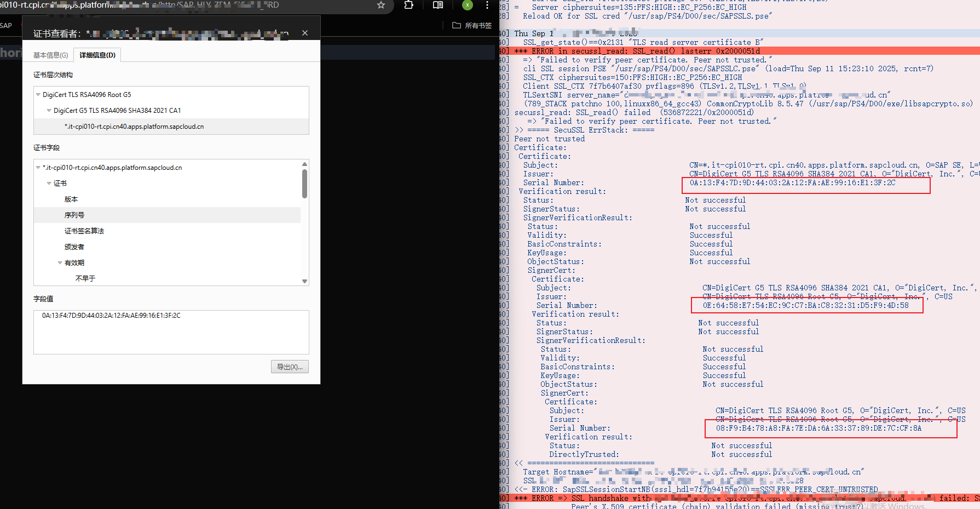Select the 详细信息(D) tab

tap(97, 55)
